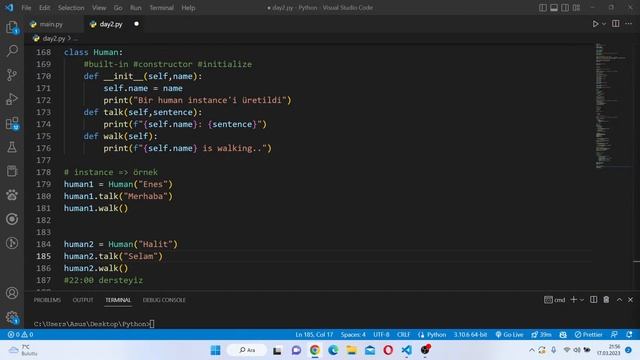640x360 pixels.
Task: Open File Explorer from taskbar
Action: point(351,350)
